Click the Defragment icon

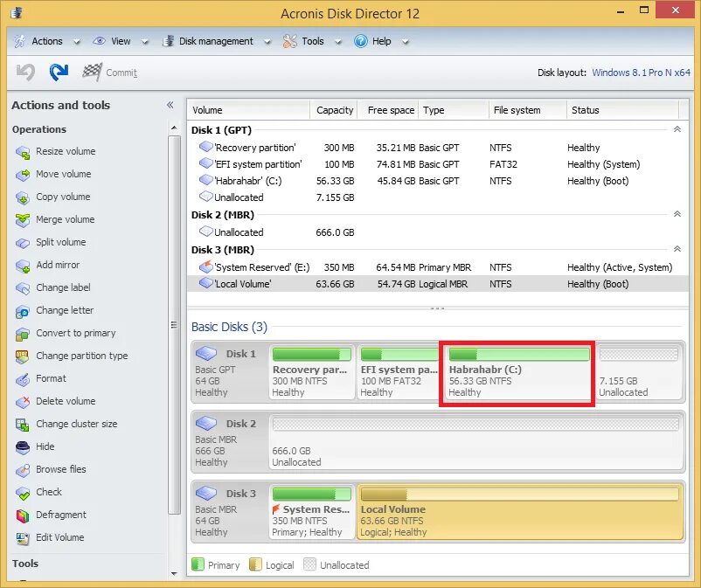[23, 515]
